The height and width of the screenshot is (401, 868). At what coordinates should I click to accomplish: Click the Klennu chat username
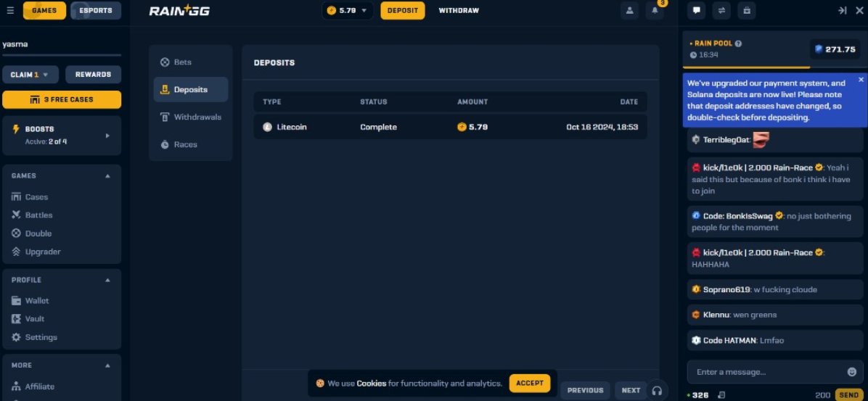(717, 315)
